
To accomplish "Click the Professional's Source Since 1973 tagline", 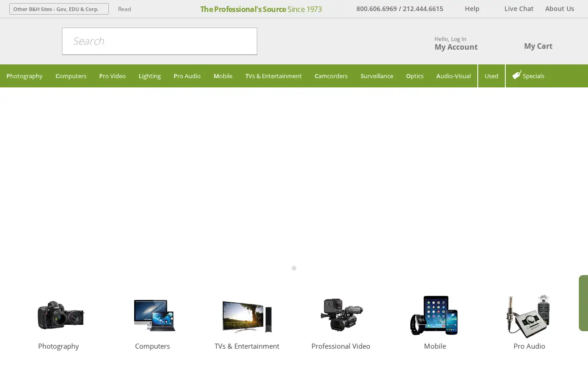I will 261,9.
